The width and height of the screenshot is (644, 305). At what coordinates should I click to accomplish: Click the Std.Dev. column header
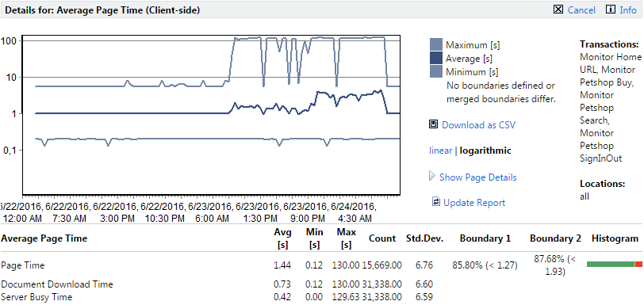(424, 238)
